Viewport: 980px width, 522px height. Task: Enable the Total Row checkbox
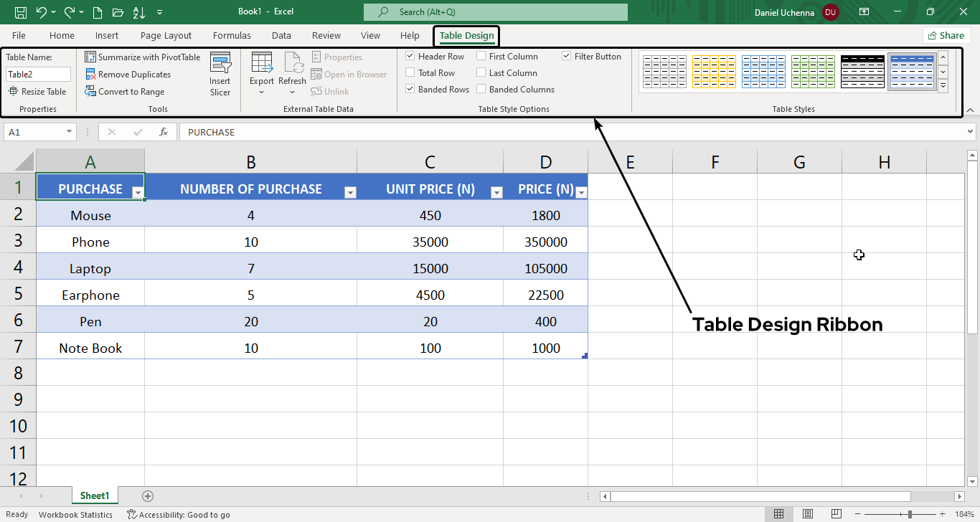pyautogui.click(x=411, y=72)
